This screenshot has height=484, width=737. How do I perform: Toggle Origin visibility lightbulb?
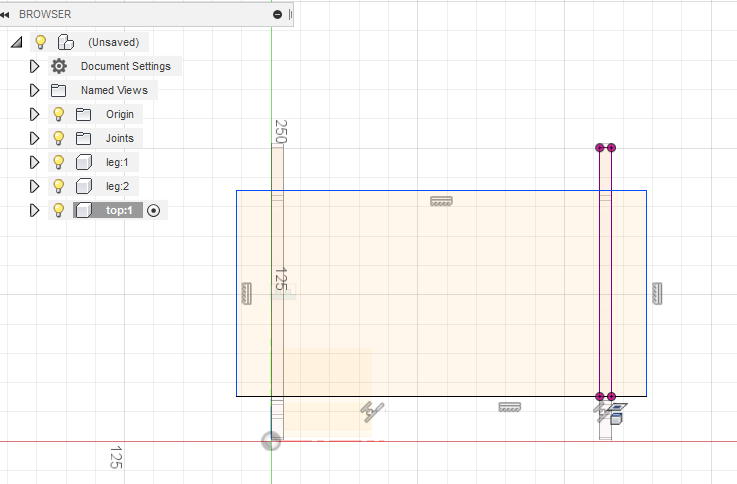(x=58, y=114)
